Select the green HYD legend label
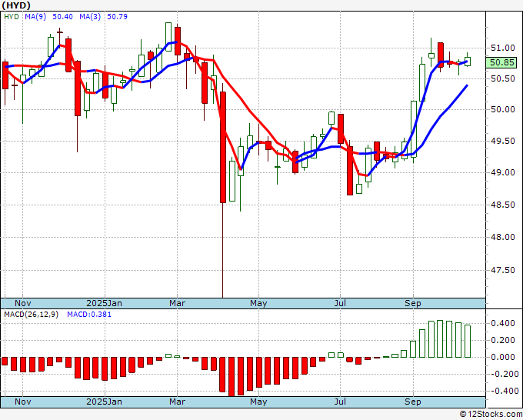Image resolution: width=523 pixels, height=420 pixels. click(x=12, y=17)
